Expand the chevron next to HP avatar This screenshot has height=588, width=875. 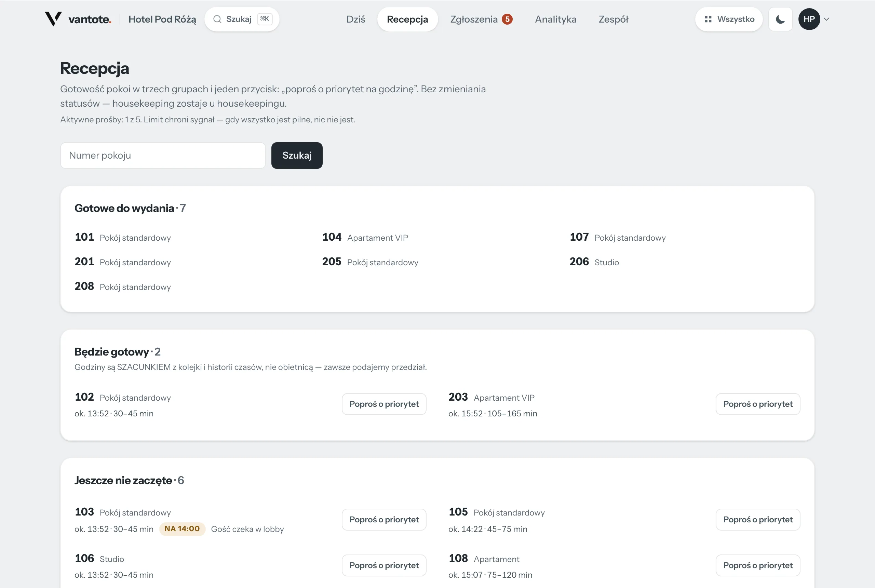826,19
